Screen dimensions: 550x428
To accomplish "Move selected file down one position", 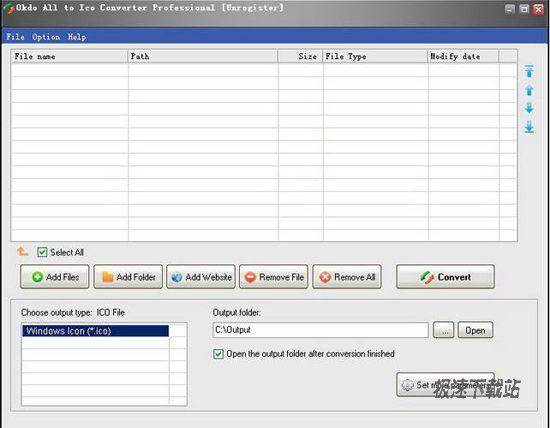I will pos(529,108).
